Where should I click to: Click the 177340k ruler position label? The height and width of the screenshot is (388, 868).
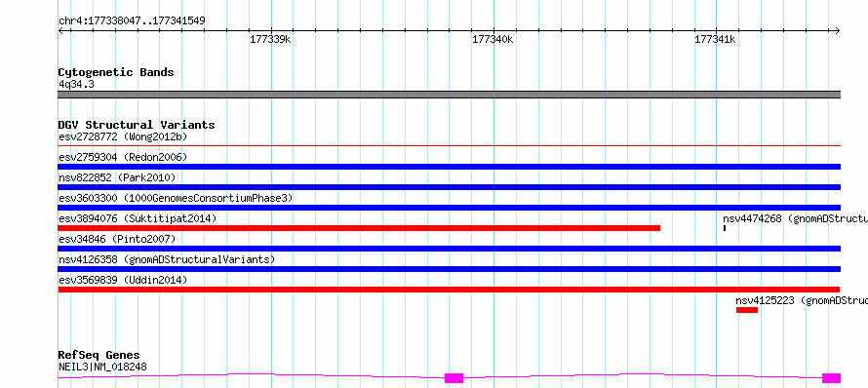[x=493, y=39]
